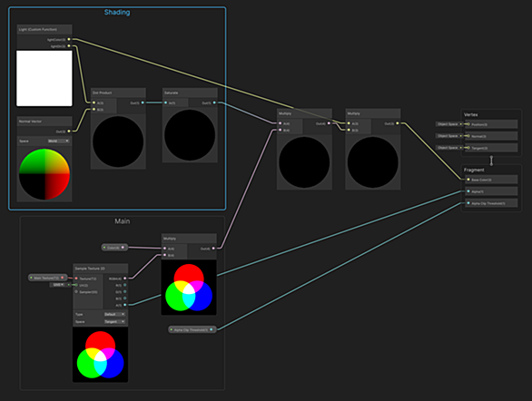Open the Type Default dropdown
The width and height of the screenshot is (532, 401).
click(114, 314)
